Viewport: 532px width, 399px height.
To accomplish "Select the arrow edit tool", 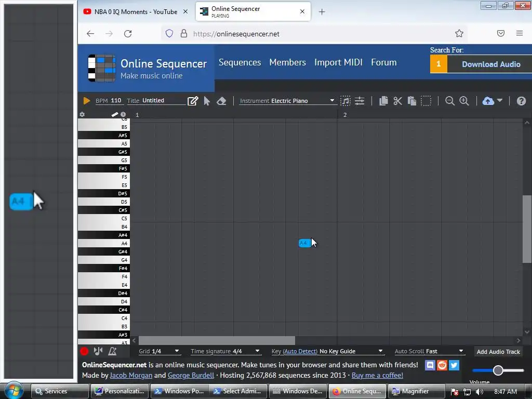I will [207, 101].
